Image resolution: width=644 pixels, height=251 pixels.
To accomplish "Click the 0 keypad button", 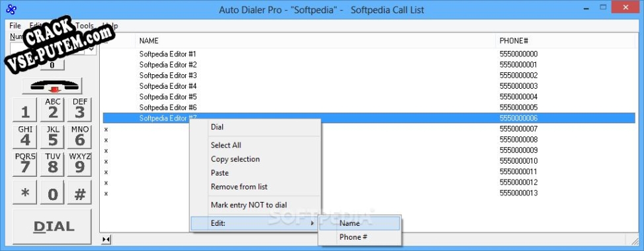I will pos(53,192).
